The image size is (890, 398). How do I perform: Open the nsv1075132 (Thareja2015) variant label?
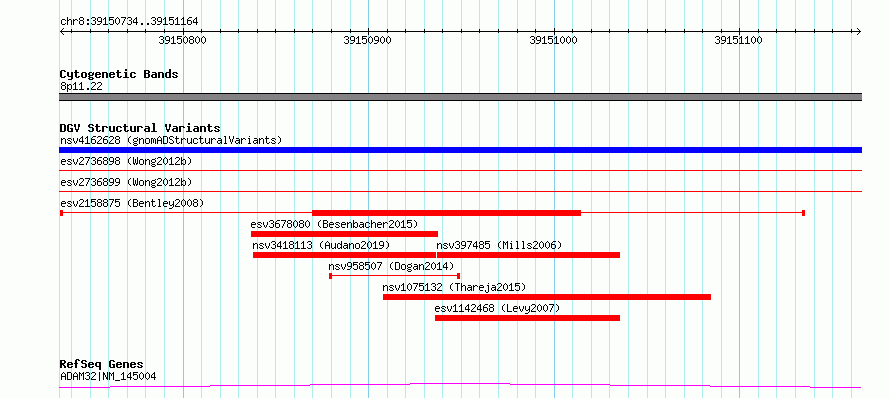pyautogui.click(x=454, y=287)
